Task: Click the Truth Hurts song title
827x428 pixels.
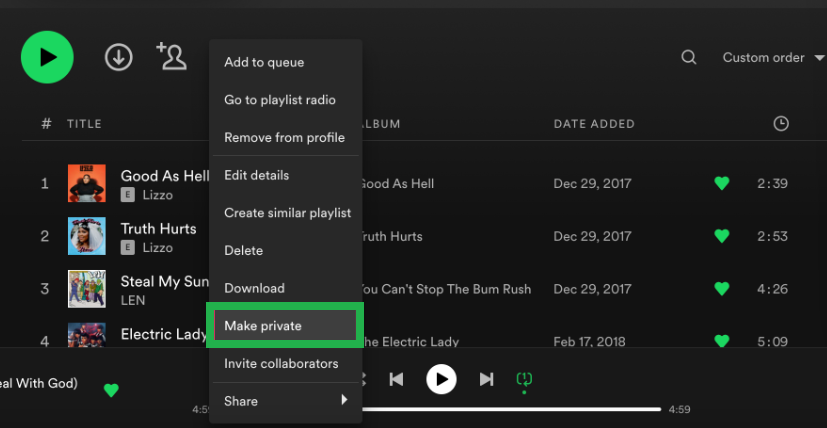Action: tap(158, 229)
